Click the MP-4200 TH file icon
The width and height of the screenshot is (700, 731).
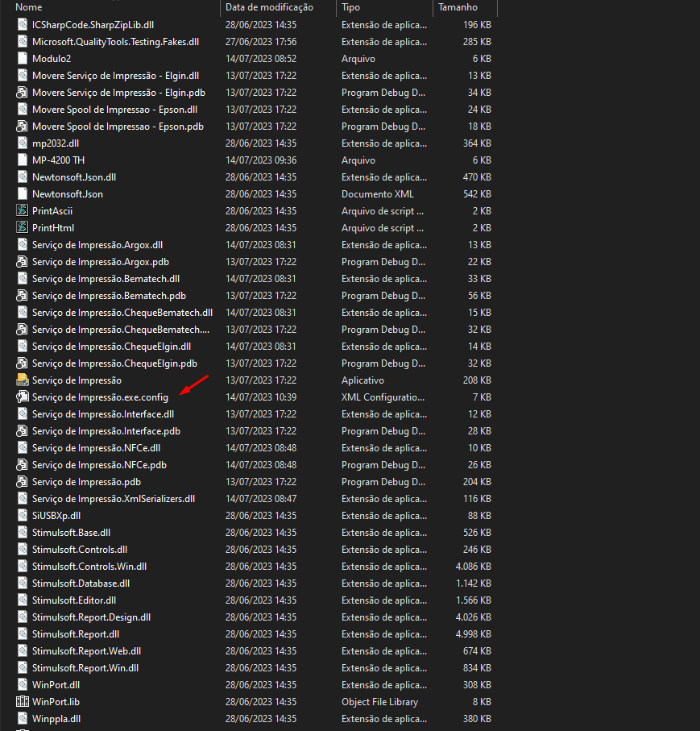click(x=22, y=160)
